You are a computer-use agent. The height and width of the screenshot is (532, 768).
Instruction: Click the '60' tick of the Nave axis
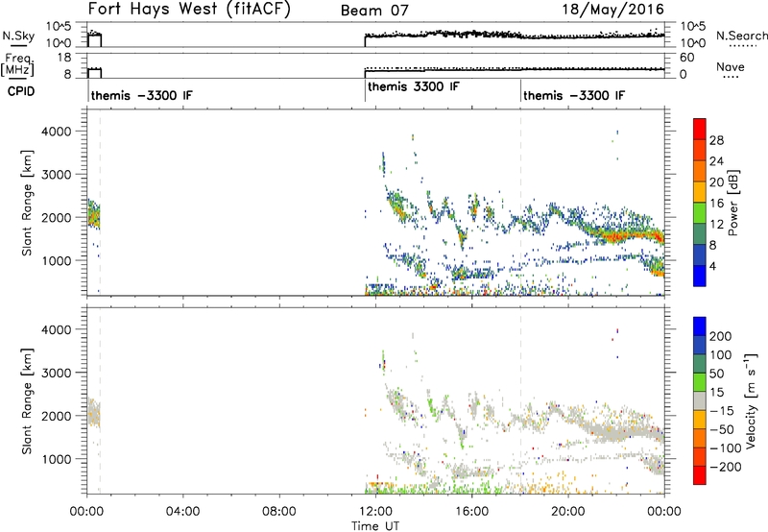(x=687, y=58)
